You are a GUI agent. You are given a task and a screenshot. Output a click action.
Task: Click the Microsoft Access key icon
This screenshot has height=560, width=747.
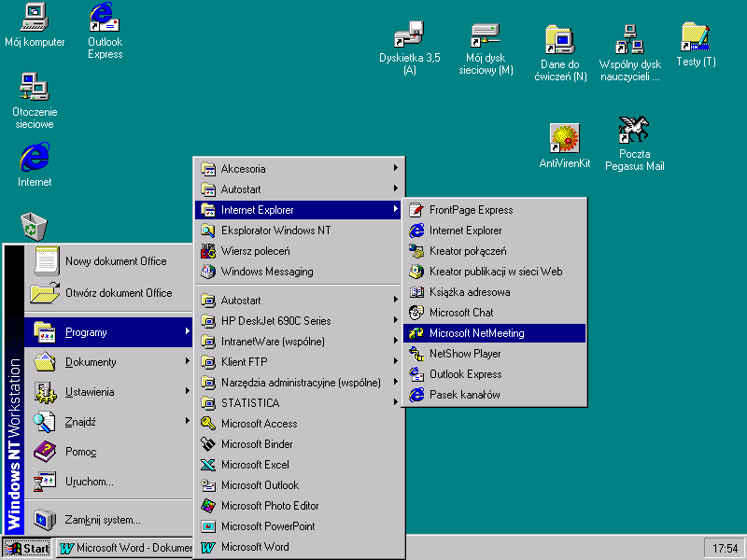pos(208,424)
